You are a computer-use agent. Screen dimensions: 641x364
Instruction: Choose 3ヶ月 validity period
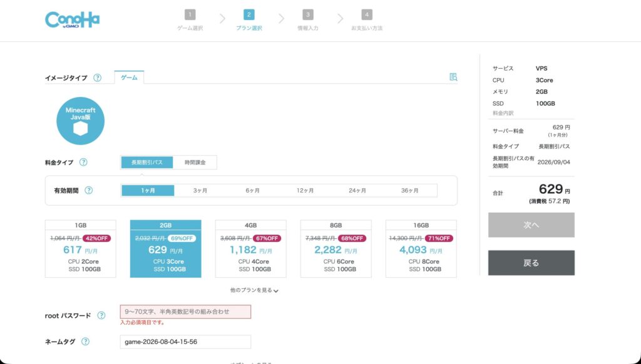pos(200,190)
